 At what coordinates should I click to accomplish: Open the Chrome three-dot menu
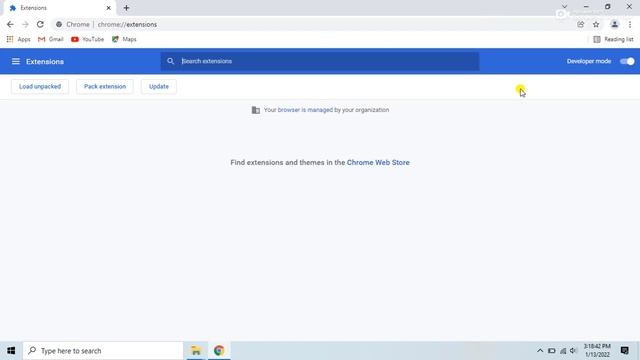point(630,24)
